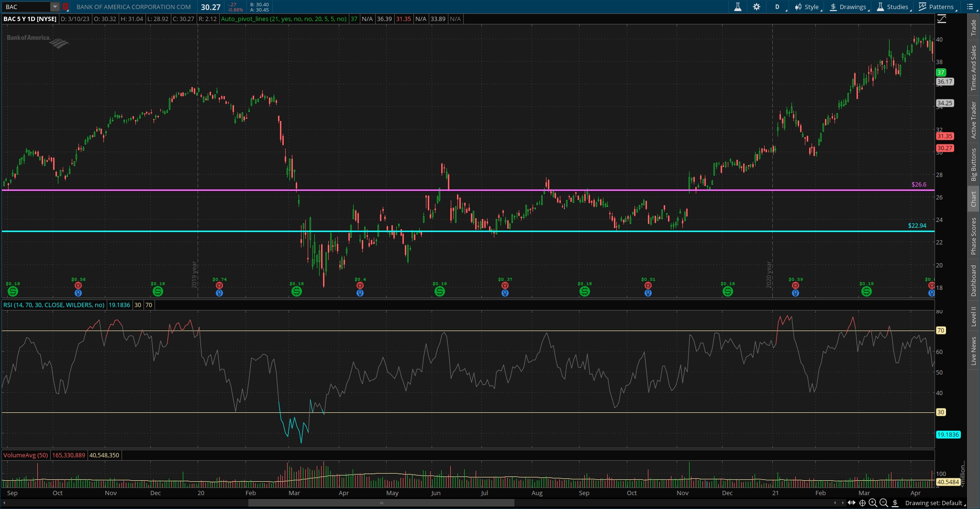Open the Active Trader side tab
This screenshot has width=980, height=509.
(x=973, y=120)
